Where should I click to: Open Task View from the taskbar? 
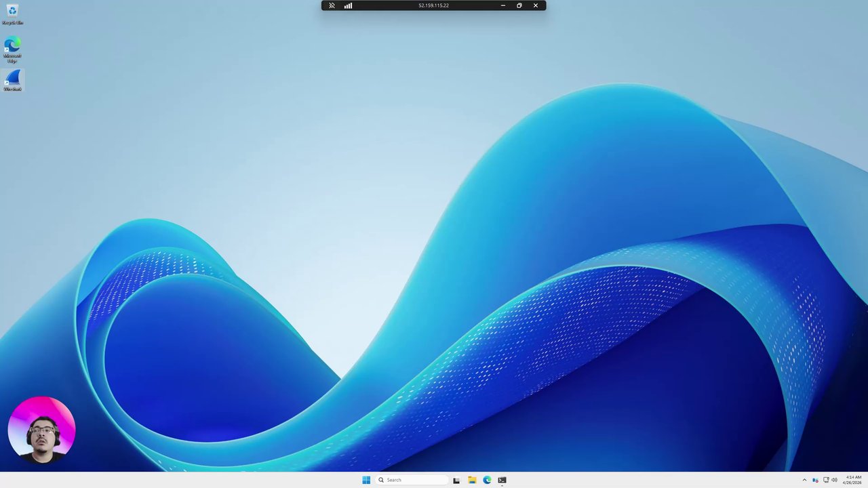tap(456, 480)
